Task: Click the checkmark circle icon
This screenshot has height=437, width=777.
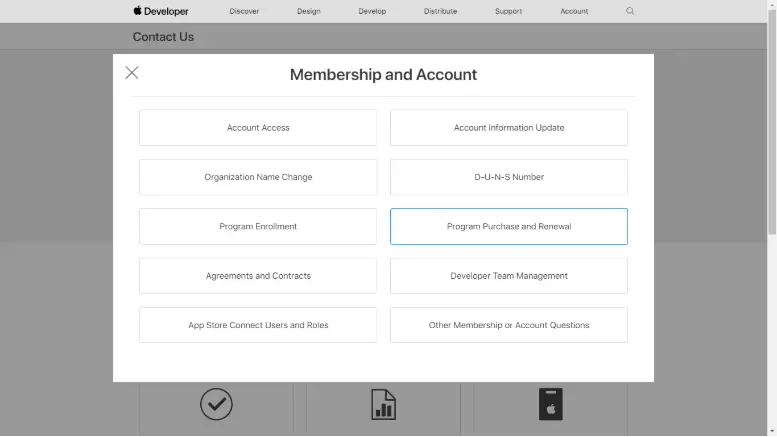Action: click(216, 404)
